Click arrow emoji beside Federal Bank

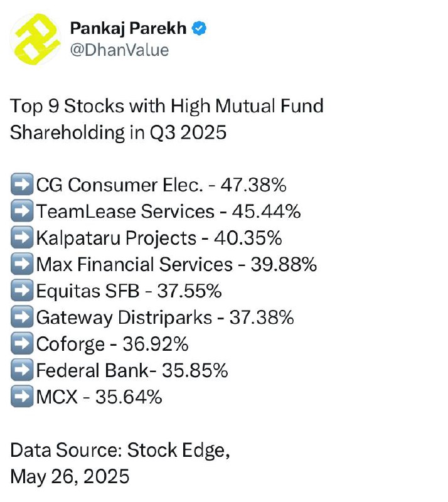pos(22,370)
